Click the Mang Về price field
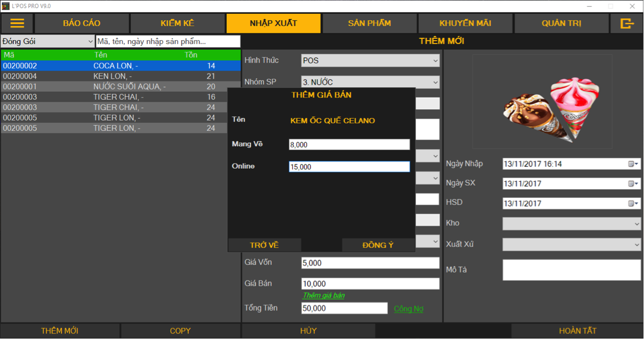Image resolution: width=644 pixels, height=339 pixels. click(349, 145)
